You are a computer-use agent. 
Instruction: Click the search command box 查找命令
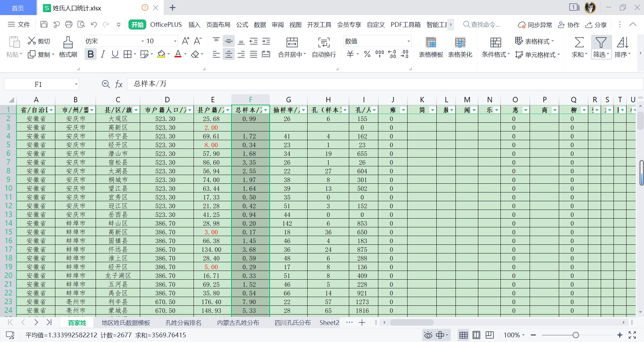[x=482, y=24]
